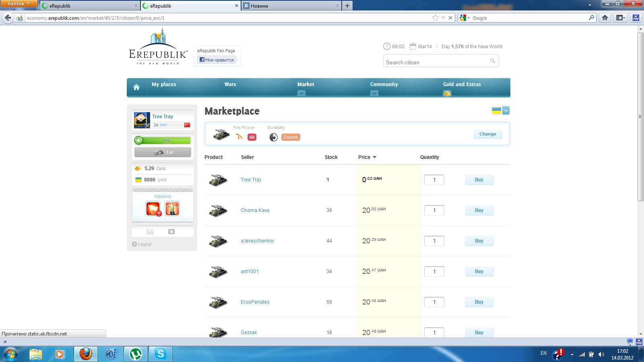This screenshot has width=644, height=362.
Task: Open Skype from the taskbar
Action: (161, 354)
